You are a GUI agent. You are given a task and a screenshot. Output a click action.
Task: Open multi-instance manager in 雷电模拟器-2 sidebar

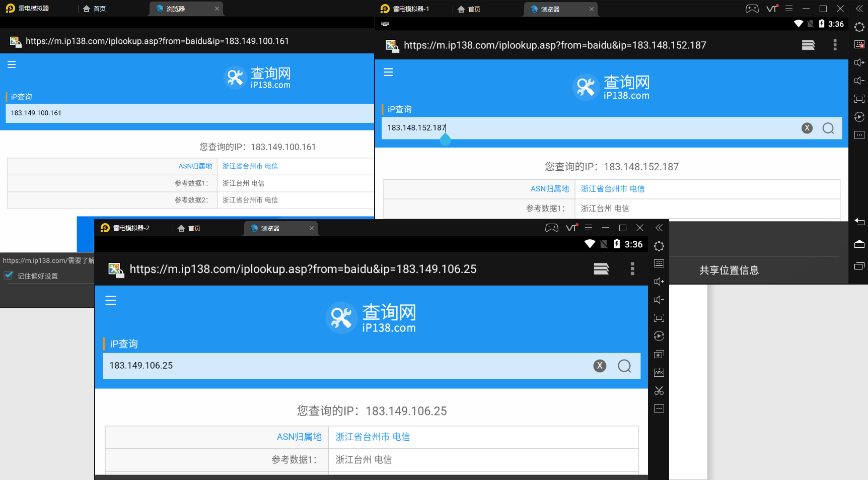pos(659,355)
